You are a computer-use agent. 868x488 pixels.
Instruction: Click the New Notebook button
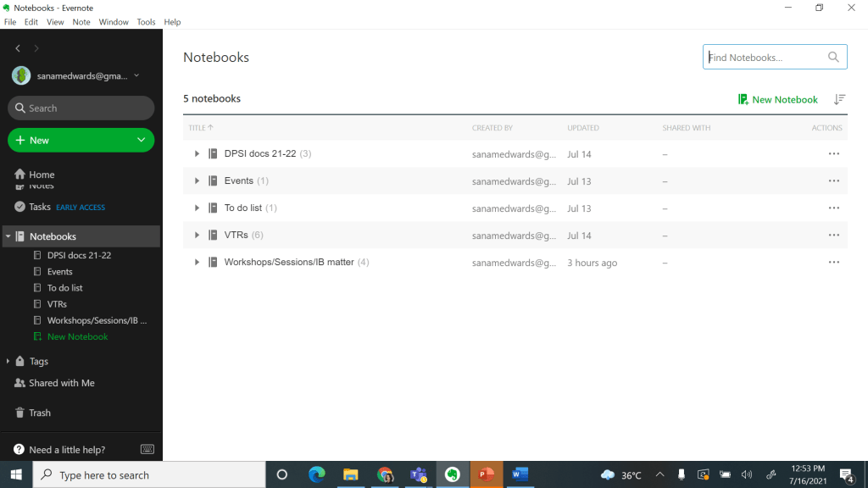click(777, 99)
